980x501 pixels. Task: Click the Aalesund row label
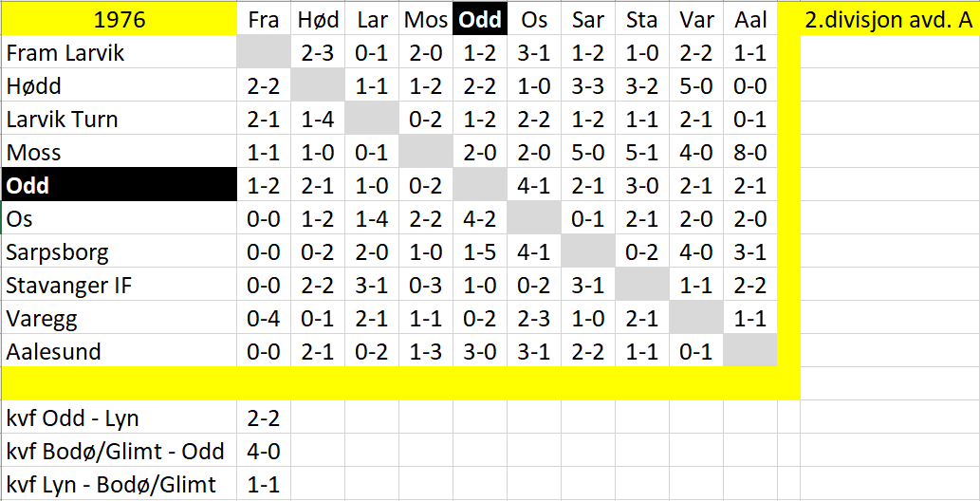pyautogui.click(x=120, y=351)
